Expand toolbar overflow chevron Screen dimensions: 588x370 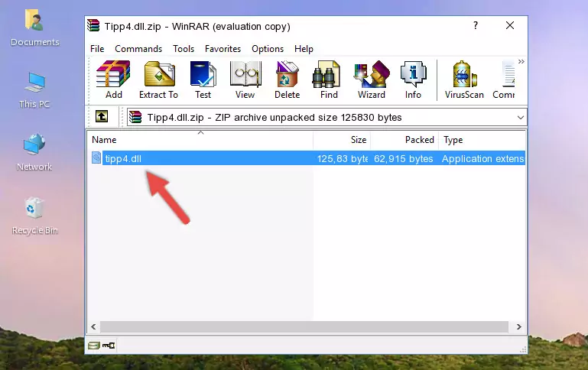(x=521, y=61)
